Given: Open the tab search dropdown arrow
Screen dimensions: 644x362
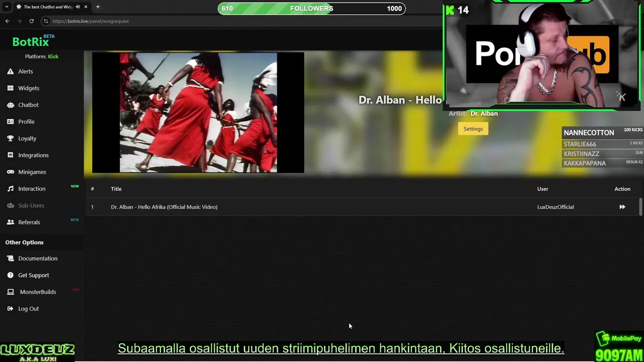Looking at the screenshot, I should pyautogui.click(x=6, y=7).
